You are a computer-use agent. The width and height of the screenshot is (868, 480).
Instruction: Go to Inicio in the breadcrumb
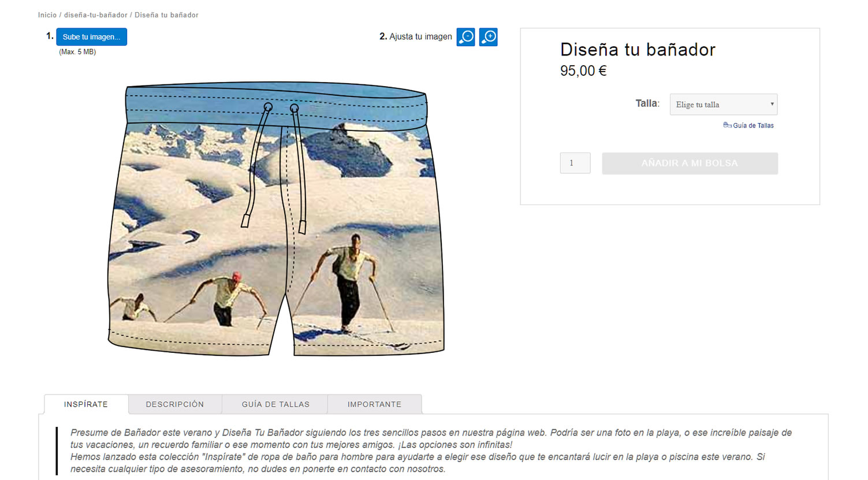coord(47,15)
